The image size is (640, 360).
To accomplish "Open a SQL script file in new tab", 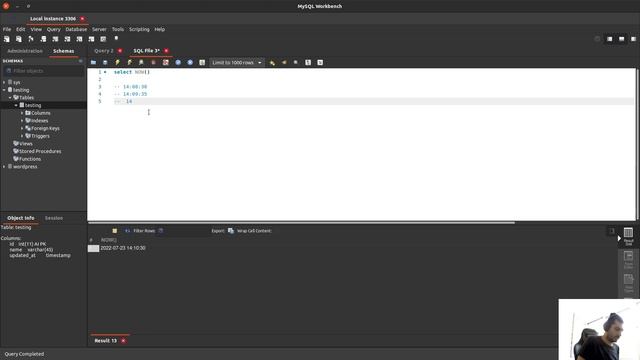I will pos(19,39).
